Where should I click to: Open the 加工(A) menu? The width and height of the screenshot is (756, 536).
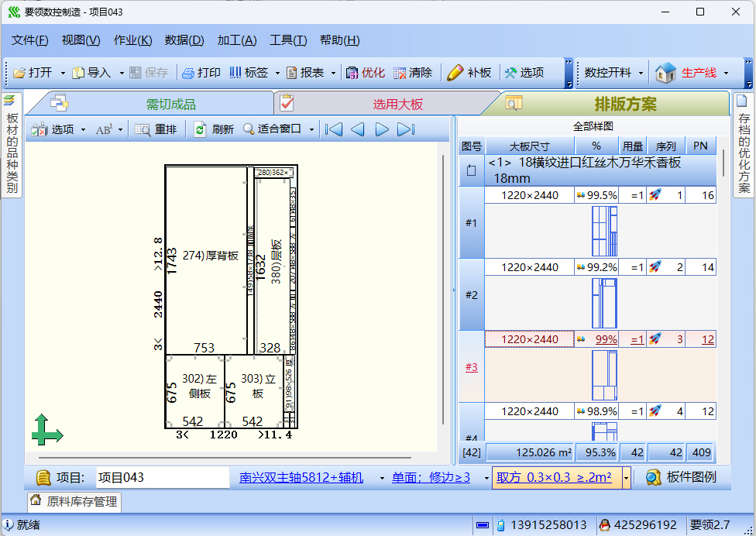[x=236, y=40]
